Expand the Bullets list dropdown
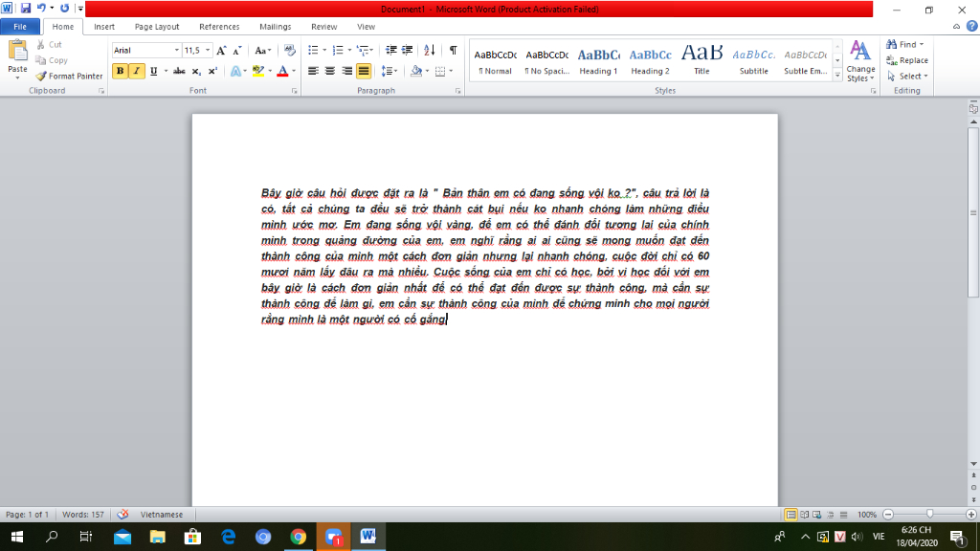The height and width of the screenshot is (551, 980). 324,50
